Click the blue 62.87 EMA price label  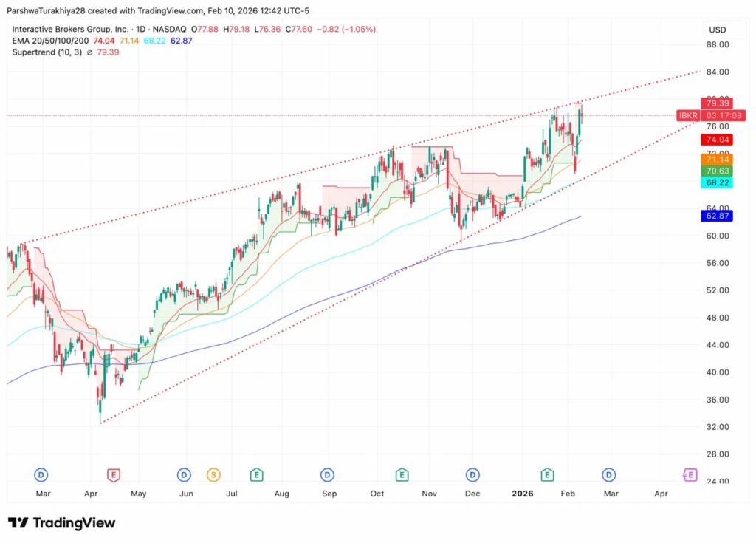tap(716, 216)
